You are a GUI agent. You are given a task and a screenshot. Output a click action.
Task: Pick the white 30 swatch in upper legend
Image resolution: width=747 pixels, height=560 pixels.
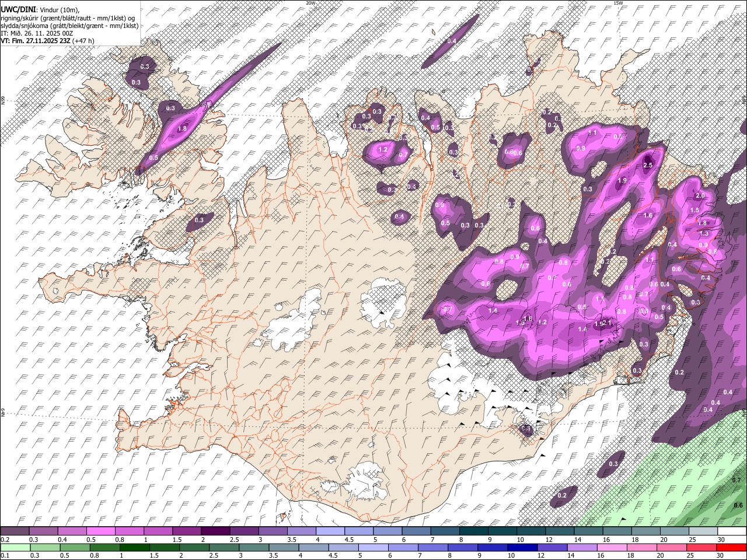731,531
